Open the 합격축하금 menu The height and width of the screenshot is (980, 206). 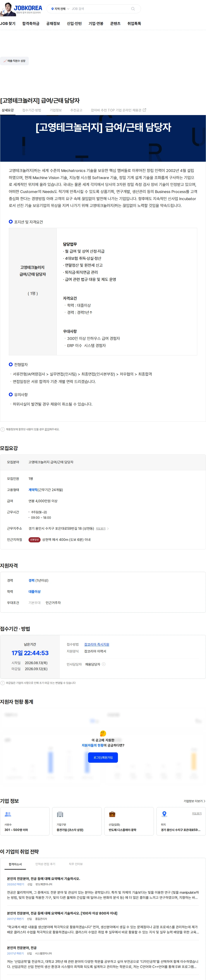31,24
